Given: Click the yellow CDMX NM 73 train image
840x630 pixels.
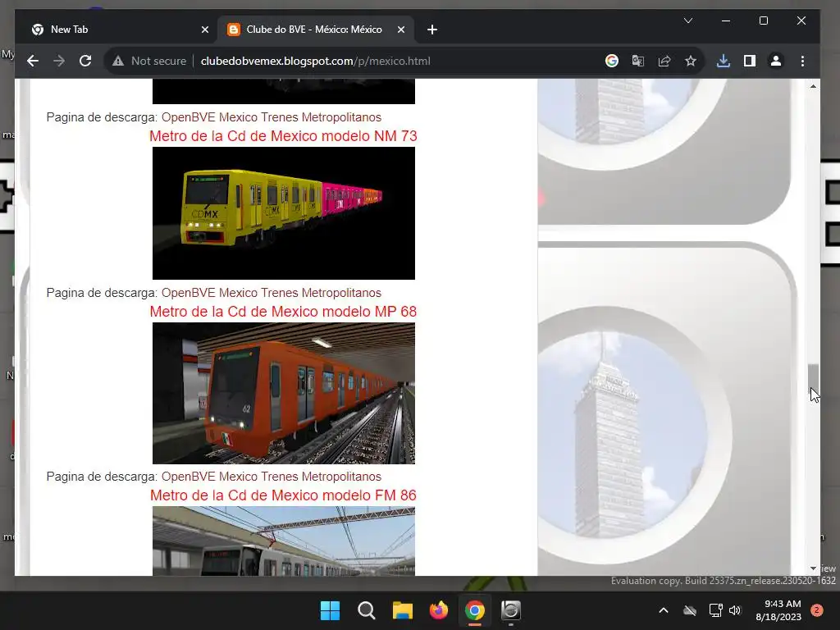Looking at the screenshot, I should [283, 213].
